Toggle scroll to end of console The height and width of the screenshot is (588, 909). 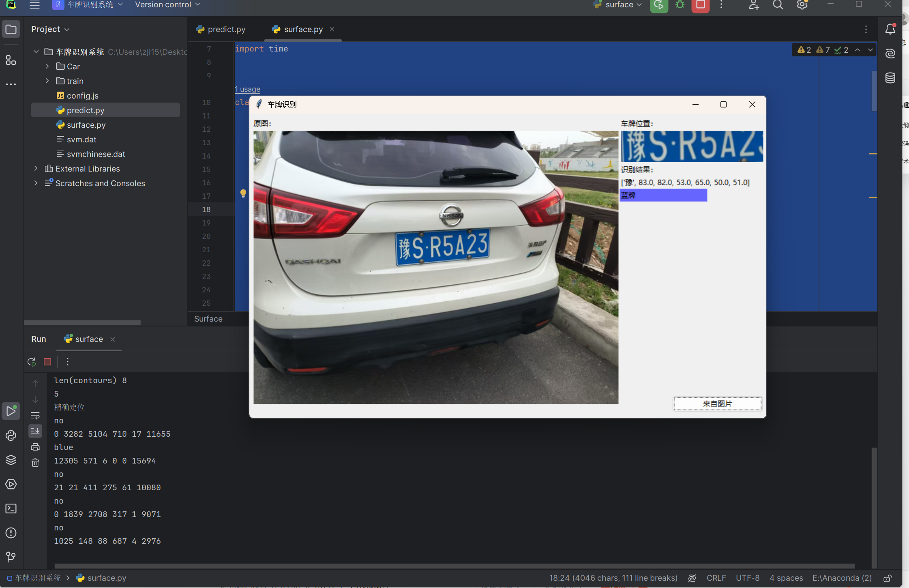tap(35, 431)
